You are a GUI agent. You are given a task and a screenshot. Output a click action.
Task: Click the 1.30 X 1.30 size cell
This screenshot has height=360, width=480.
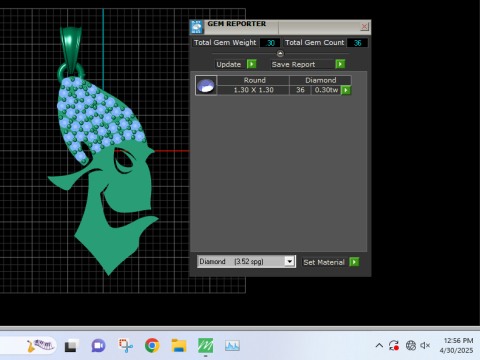[253, 90]
